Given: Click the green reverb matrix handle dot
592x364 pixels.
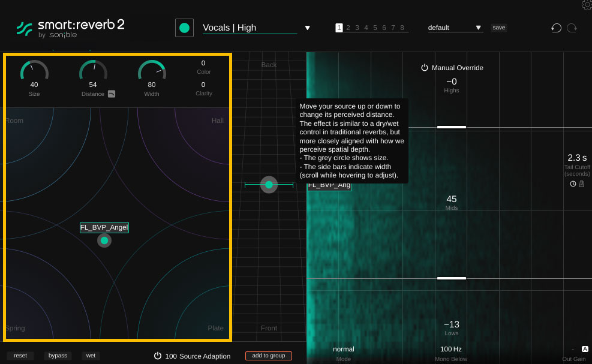Looking at the screenshot, I should pos(104,240).
